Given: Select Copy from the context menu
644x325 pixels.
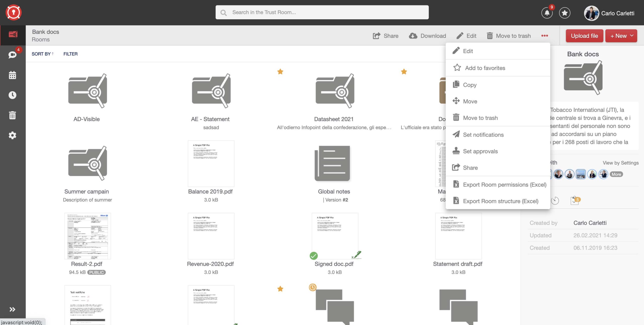Looking at the screenshot, I should point(469,85).
